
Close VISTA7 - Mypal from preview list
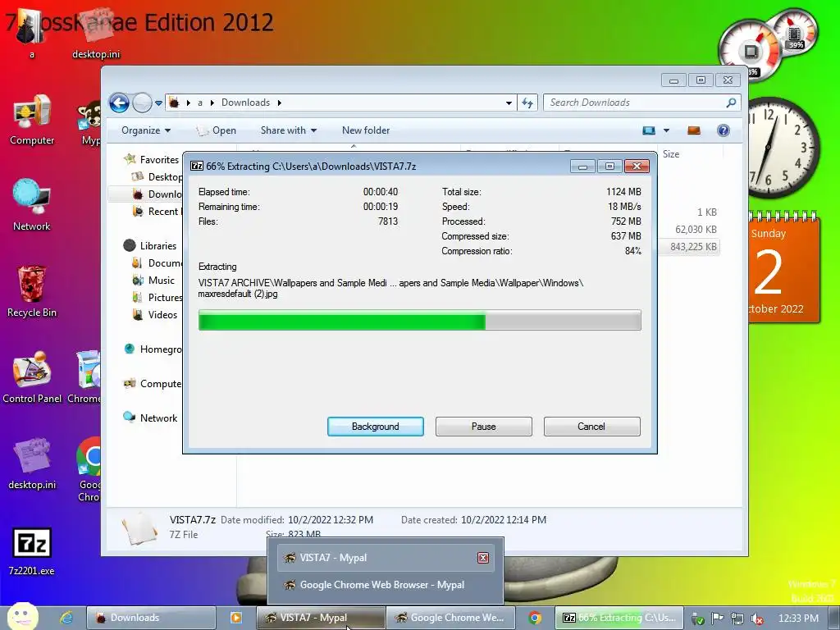[482, 558]
